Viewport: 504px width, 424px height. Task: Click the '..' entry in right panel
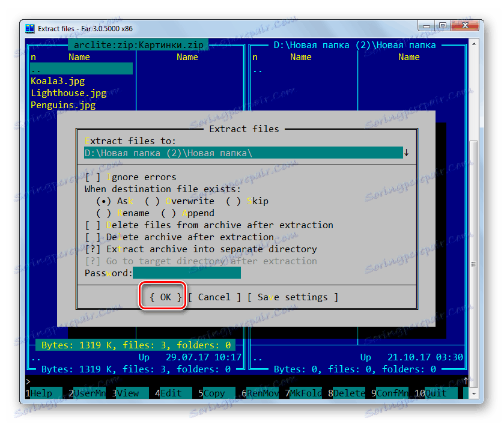tap(258, 70)
